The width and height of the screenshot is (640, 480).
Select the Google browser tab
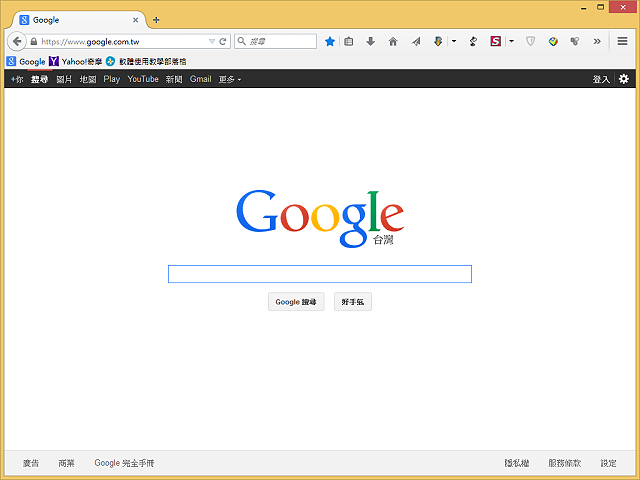(x=79, y=20)
